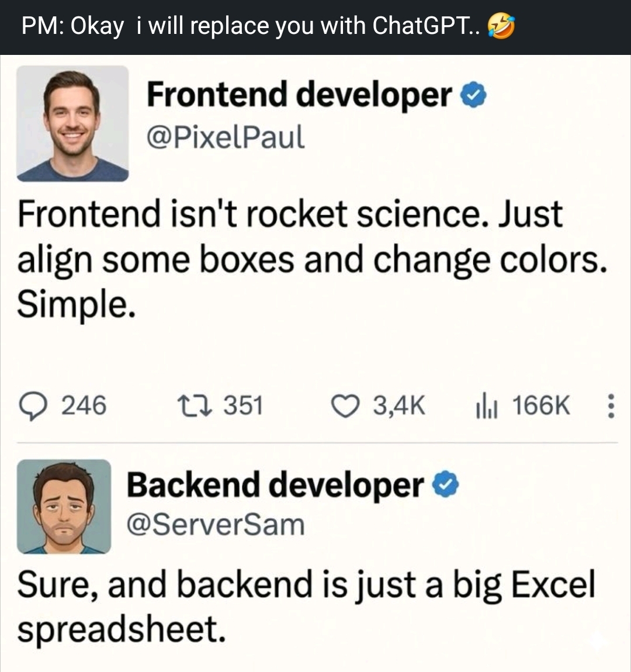Screen dimensions: 631x672
Task: Click the "Frontend developer" display name
Action: click(299, 95)
